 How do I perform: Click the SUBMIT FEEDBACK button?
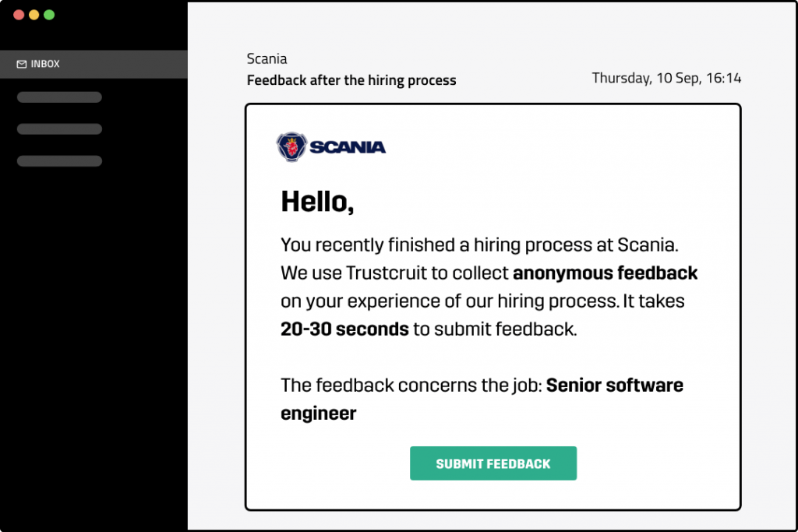click(493, 463)
